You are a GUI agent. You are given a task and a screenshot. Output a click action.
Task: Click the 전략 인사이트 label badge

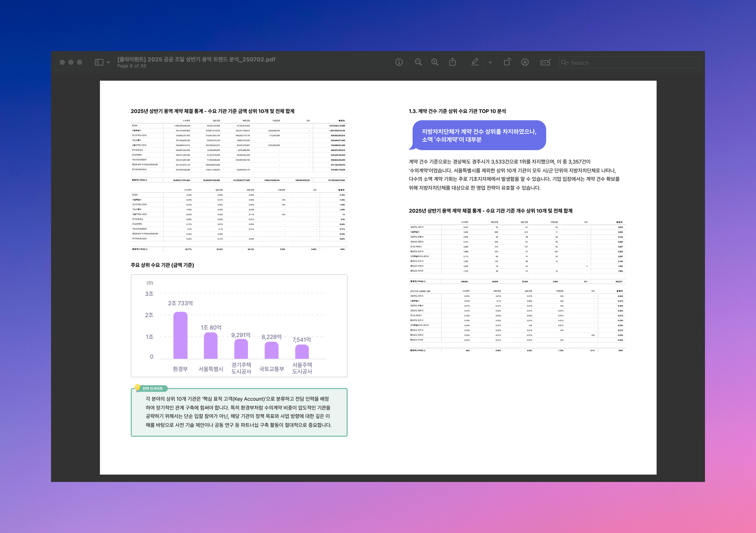pos(152,388)
